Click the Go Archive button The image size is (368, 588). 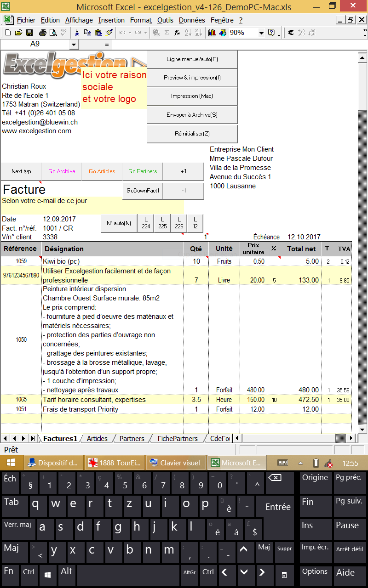[x=62, y=171]
